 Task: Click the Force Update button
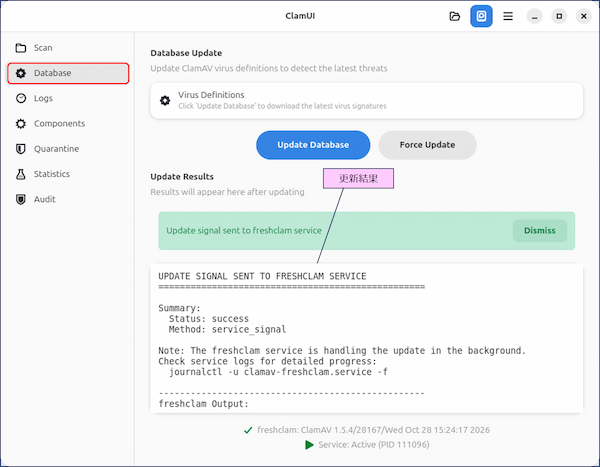(x=427, y=145)
